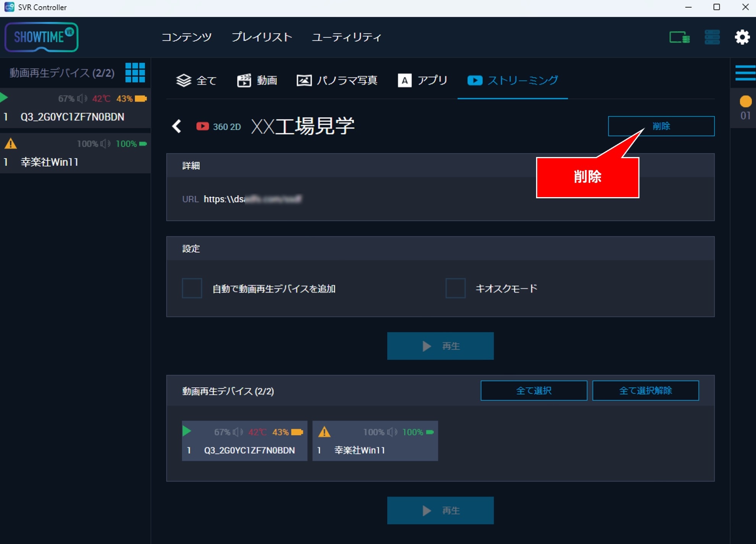This screenshot has height=544, width=756.
Task: Click the 削除 button
Action: pos(661,126)
